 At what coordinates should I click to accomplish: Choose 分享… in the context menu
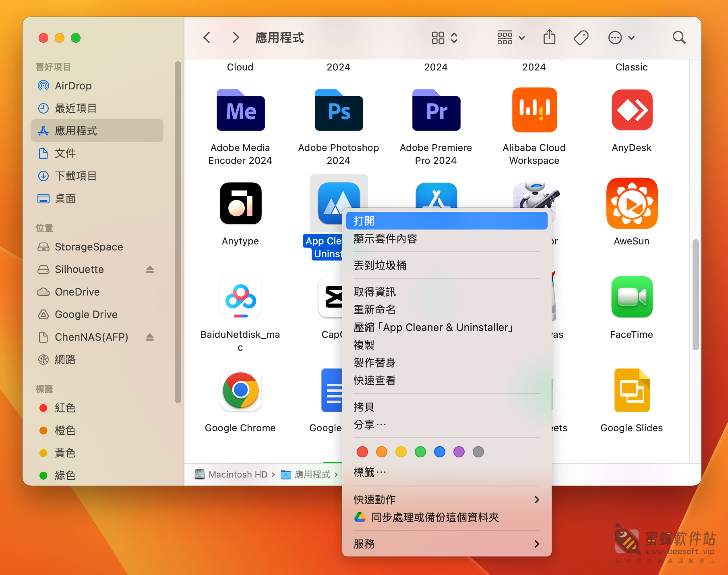tap(447, 425)
